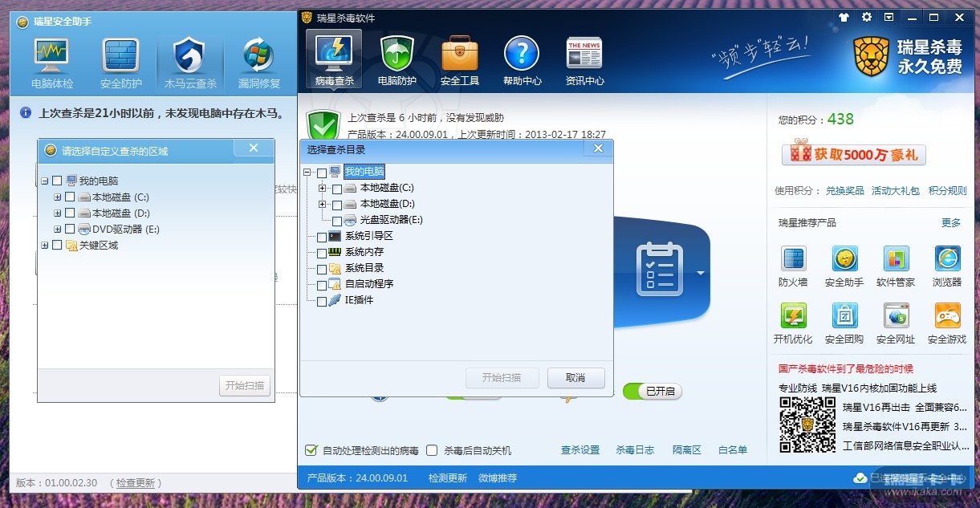Click the custom scan clipboard icon
This screenshot has height=508, width=980.
659,269
